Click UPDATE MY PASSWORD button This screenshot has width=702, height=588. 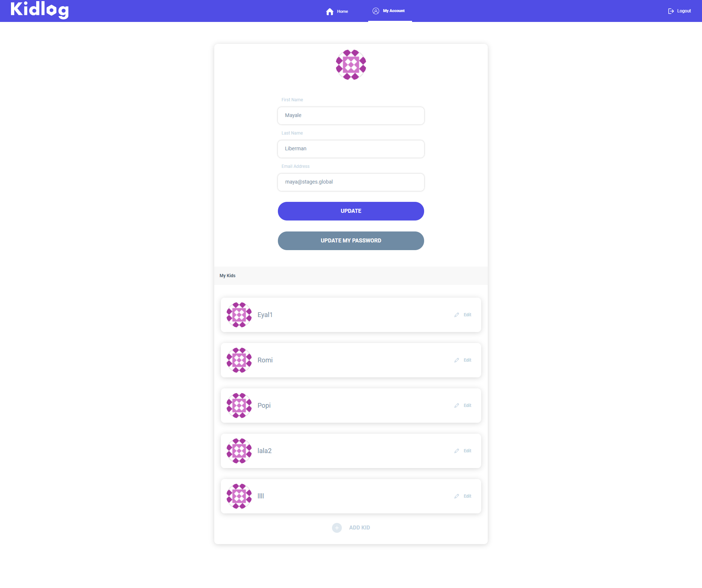351,240
